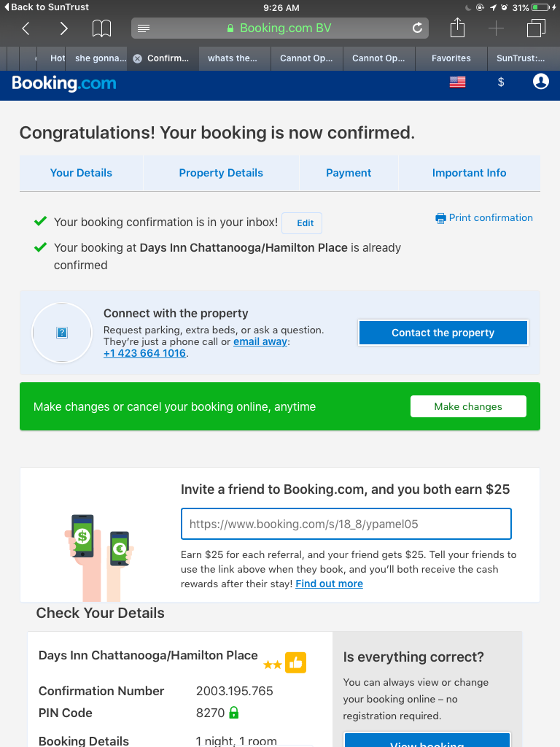Switch to the SunTrust browser tab

pos(520,58)
